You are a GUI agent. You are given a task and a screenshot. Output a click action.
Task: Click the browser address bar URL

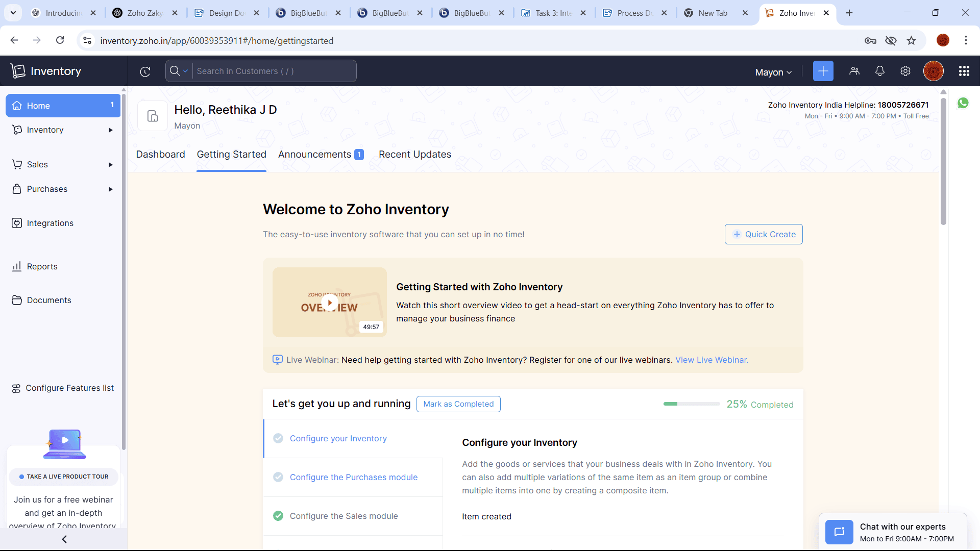(216, 40)
